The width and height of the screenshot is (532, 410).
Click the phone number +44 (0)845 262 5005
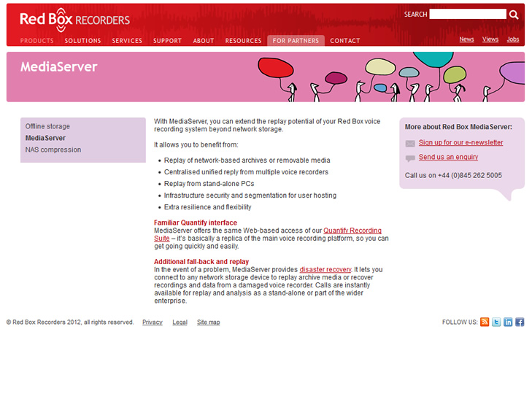(x=469, y=175)
